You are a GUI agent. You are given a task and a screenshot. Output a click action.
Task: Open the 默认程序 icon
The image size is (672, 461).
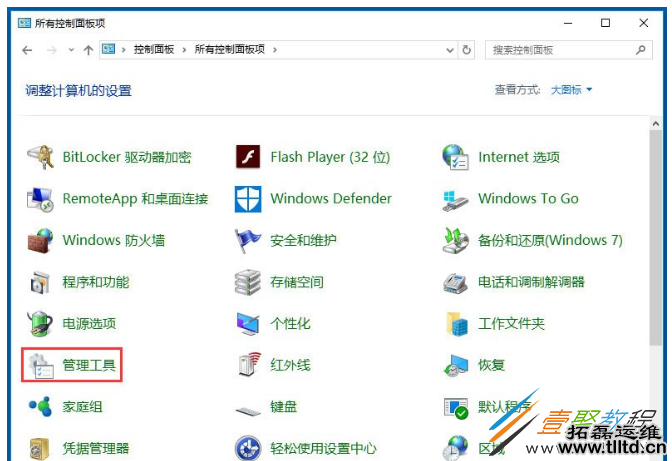point(456,408)
